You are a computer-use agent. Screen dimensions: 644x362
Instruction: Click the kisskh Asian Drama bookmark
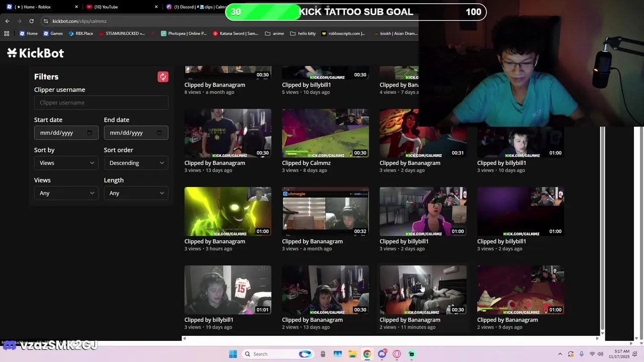pos(395,34)
